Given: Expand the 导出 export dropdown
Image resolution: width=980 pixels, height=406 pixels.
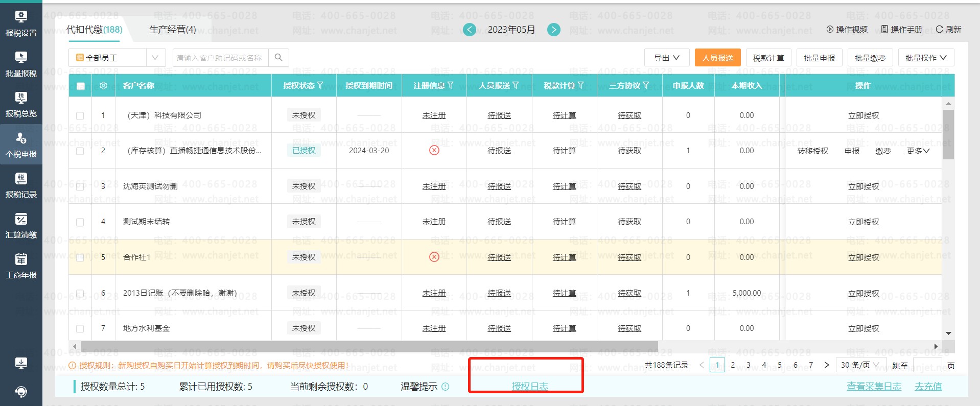Looking at the screenshot, I should [x=667, y=58].
